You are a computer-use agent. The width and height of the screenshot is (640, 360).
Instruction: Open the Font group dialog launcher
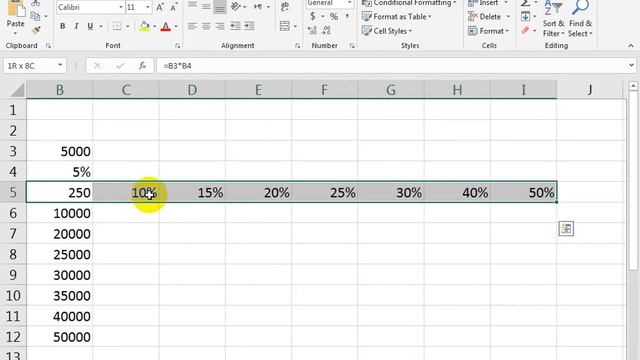[x=178, y=46]
